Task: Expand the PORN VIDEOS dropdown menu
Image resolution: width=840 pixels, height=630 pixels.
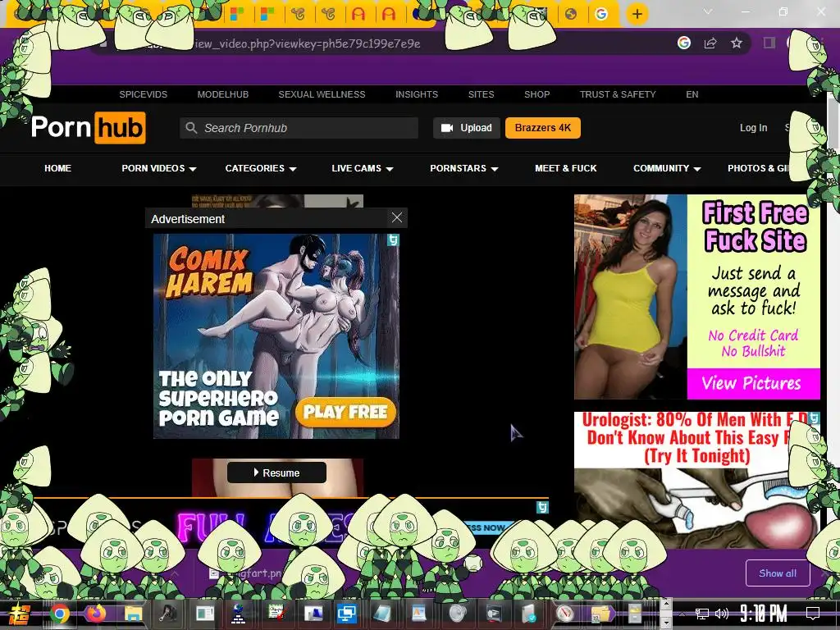Action: (x=159, y=168)
